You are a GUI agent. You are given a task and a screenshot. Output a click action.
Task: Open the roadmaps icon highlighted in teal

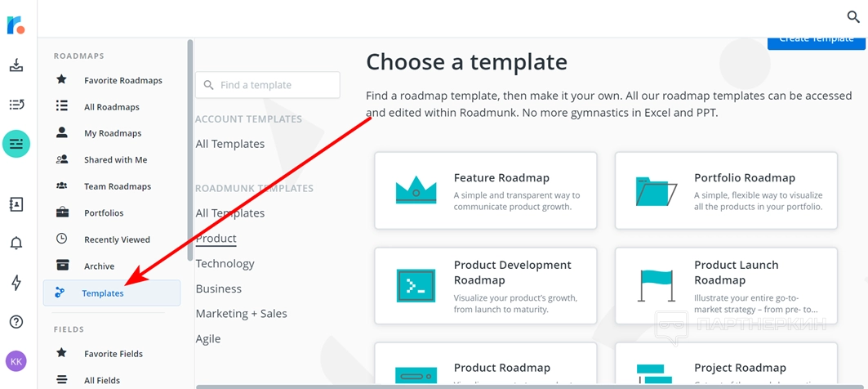pos(16,144)
